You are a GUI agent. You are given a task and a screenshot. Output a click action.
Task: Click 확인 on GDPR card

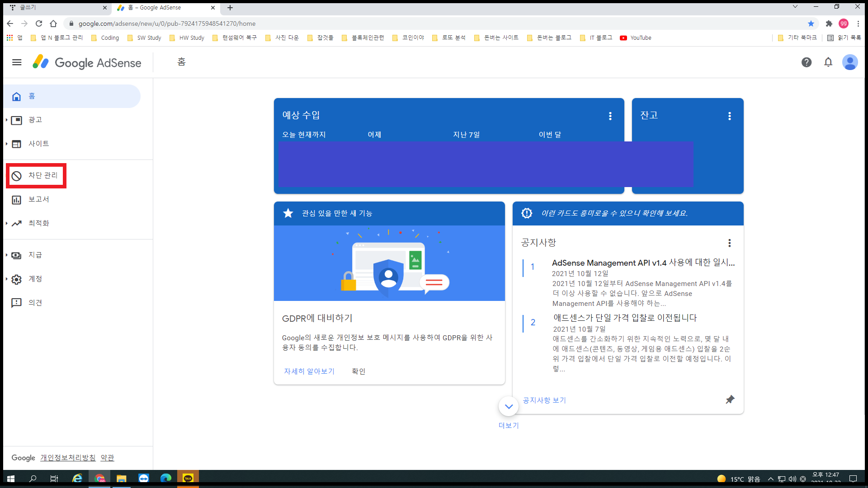(x=359, y=371)
